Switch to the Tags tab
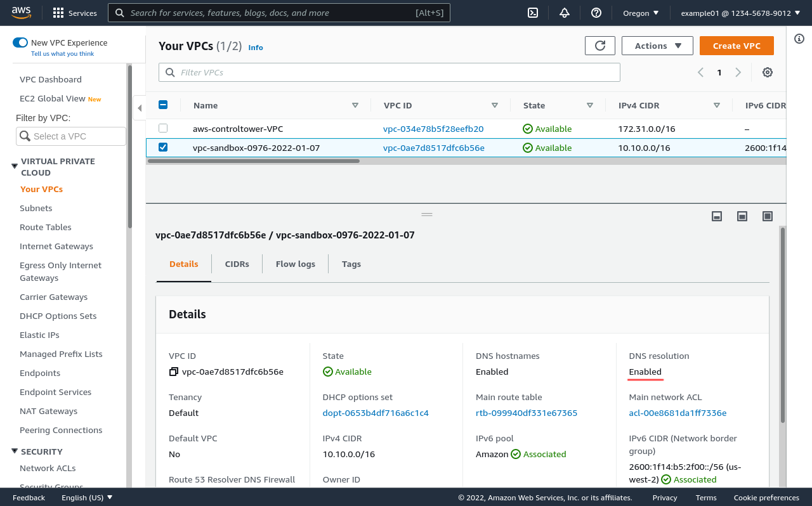The image size is (812, 506). point(351,264)
